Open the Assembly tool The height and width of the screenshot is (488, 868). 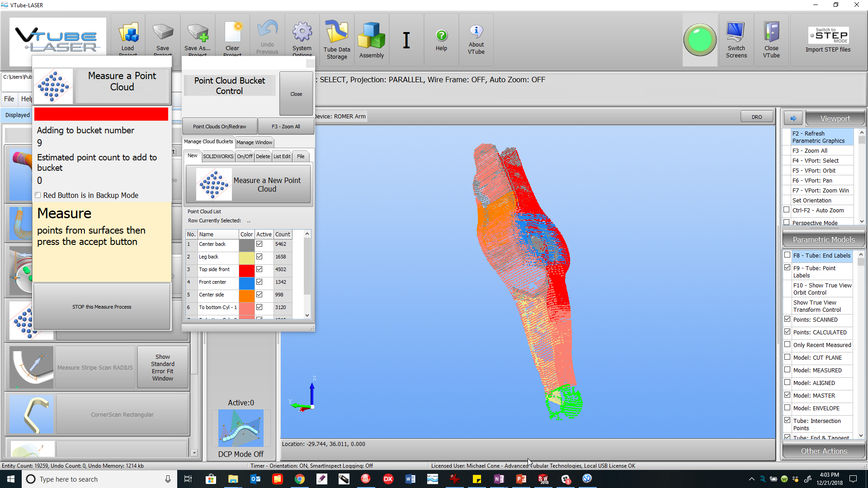coord(371,36)
